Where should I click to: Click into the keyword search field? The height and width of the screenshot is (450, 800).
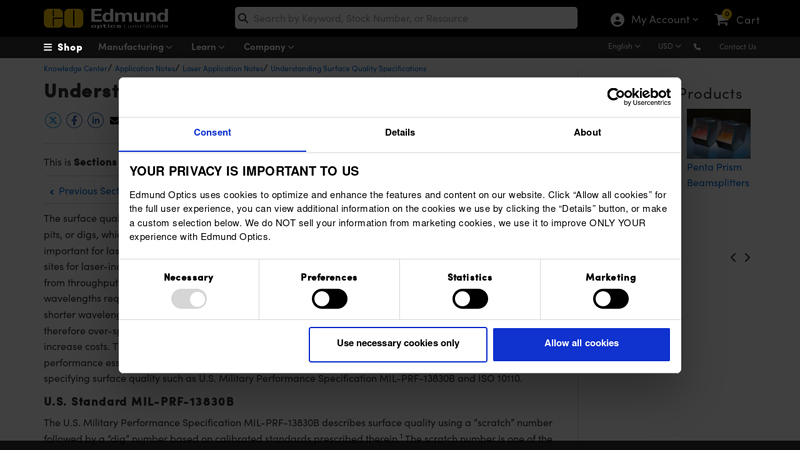pos(410,18)
